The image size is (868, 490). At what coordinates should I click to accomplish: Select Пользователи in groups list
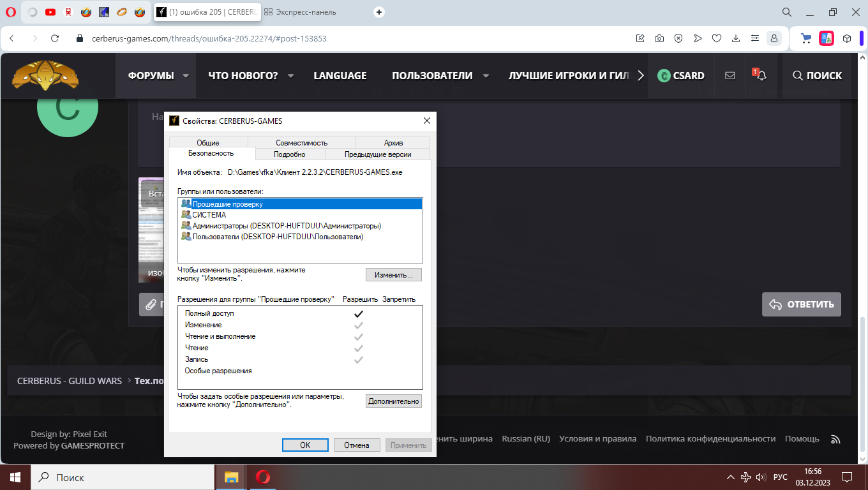pyautogui.click(x=300, y=237)
